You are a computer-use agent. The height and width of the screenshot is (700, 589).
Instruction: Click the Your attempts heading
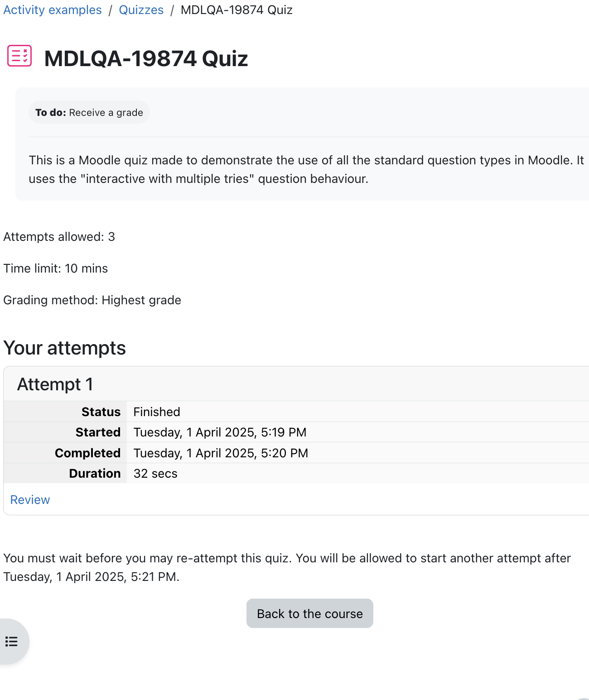[x=65, y=348]
